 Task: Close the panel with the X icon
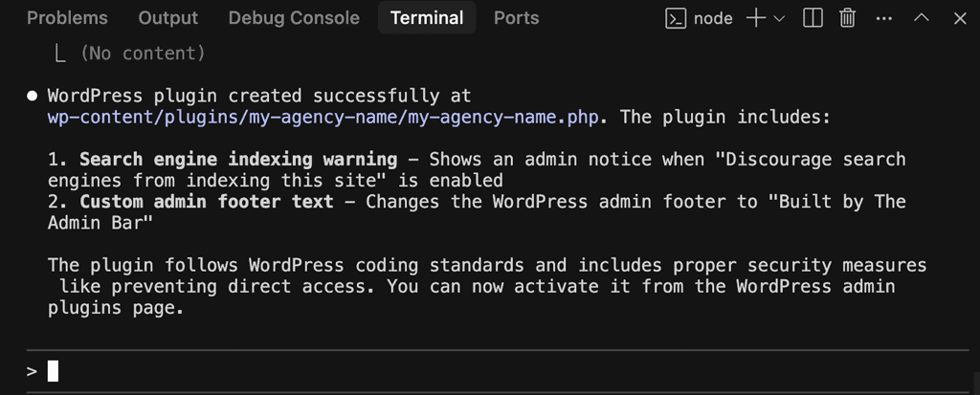(960, 19)
